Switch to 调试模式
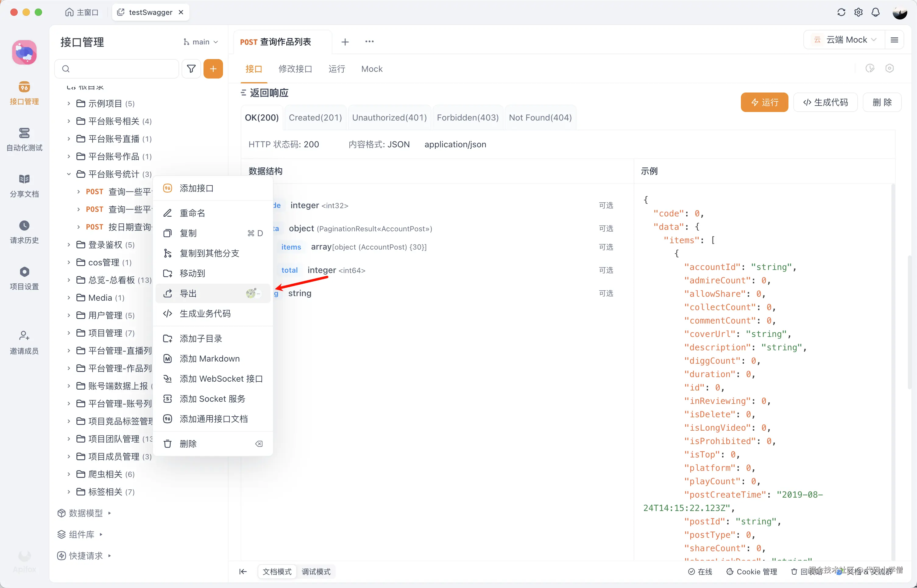 [x=316, y=572]
